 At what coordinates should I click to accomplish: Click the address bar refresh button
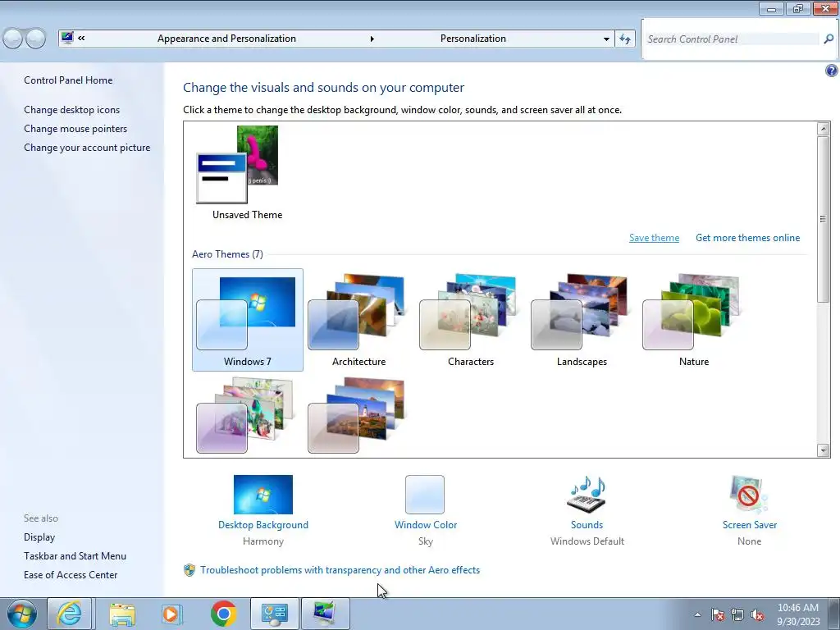point(624,39)
